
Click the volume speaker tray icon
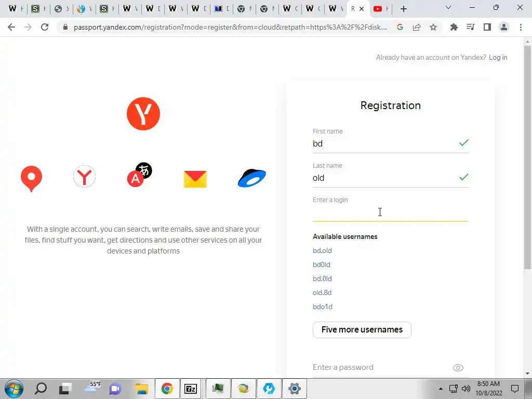point(466,389)
